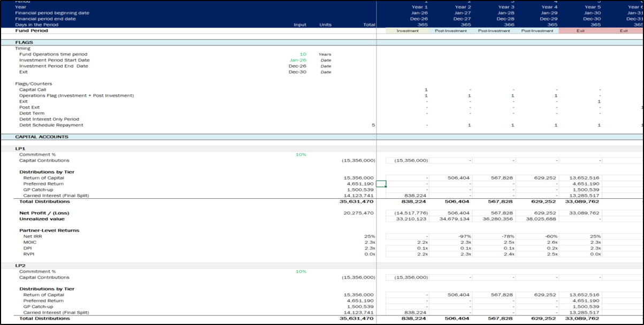Click the Exit date Dec-30 input cell
The height and width of the screenshot is (325, 644).
point(297,72)
